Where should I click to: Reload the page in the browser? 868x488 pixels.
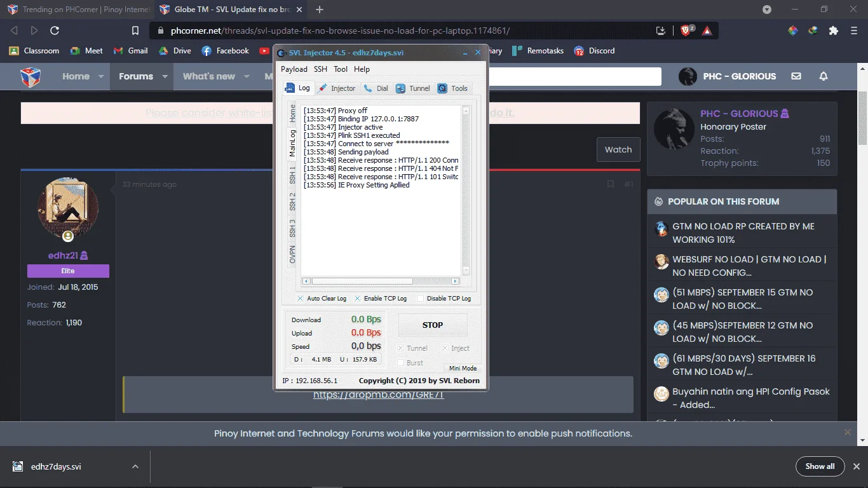pyautogui.click(x=55, y=30)
